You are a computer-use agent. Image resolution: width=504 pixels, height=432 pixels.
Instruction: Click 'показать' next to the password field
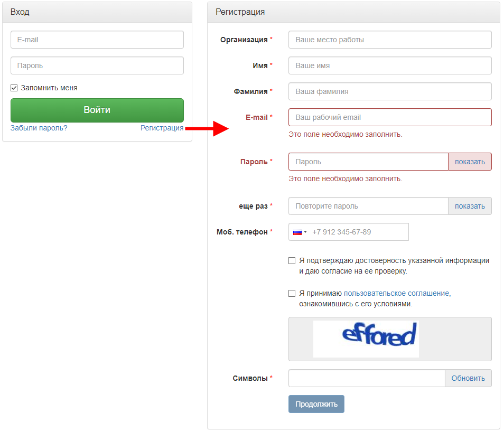(470, 162)
